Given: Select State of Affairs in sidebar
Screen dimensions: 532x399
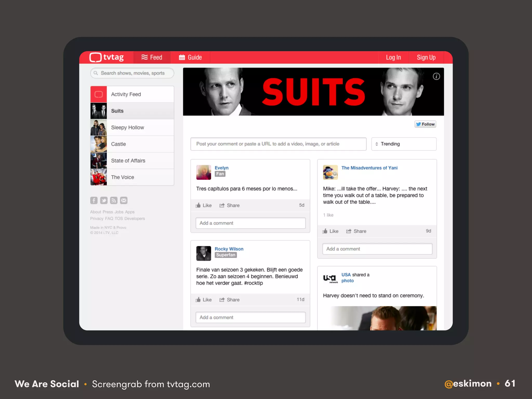Looking at the screenshot, I should coord(132,161).
